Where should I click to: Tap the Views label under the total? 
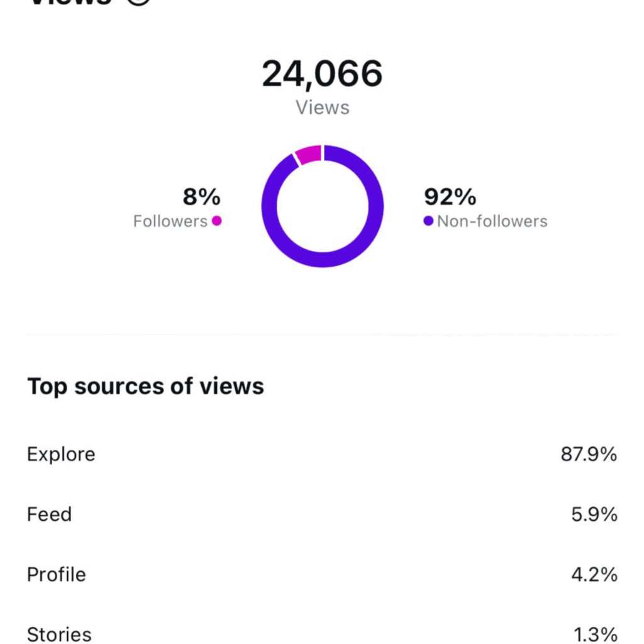pyautogui.click(x=323, y=108)
